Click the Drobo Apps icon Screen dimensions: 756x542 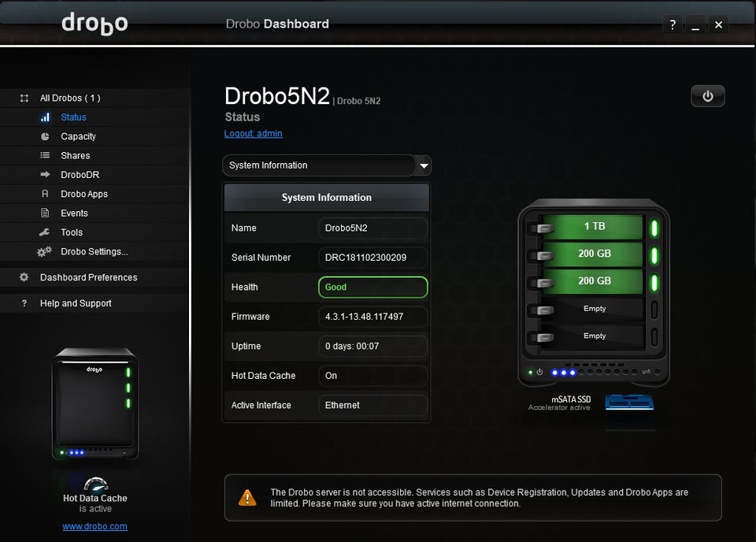coord(45,194)
